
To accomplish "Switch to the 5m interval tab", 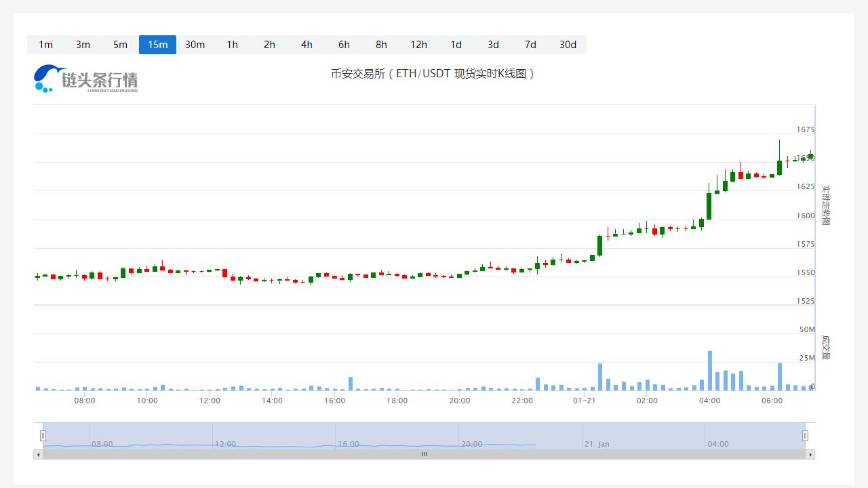I will point(120,45).
